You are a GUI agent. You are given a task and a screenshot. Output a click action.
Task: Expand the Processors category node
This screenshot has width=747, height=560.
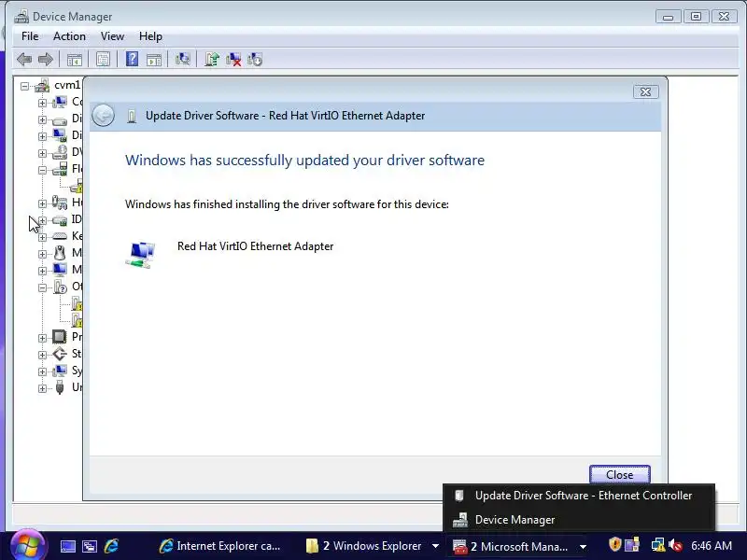click(x=42, y=338)
